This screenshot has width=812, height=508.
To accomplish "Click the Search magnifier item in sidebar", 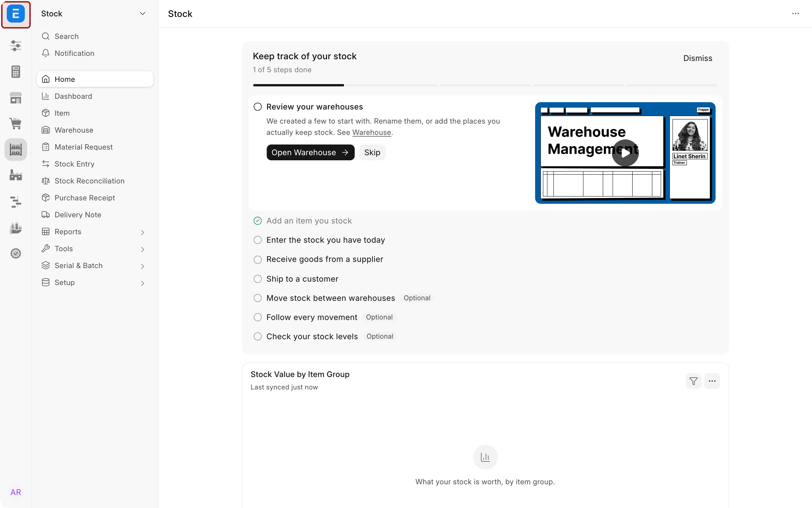I will point(95,36).
